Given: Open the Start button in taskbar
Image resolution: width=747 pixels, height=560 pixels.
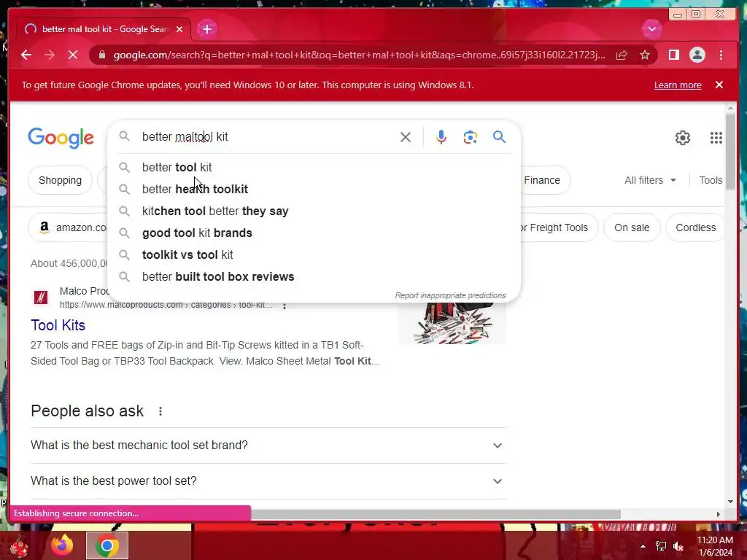Looking at the screenshot, I should point(19,546).
